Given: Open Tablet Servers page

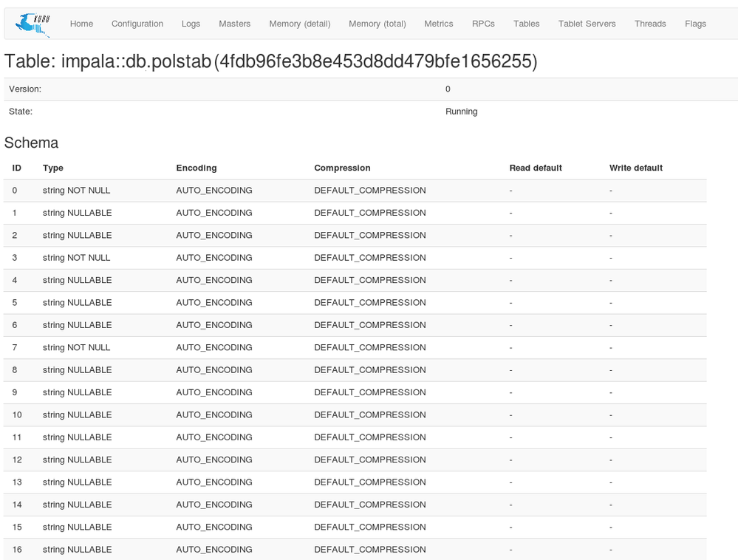Looking at the screenshot, I should (587, 24).
